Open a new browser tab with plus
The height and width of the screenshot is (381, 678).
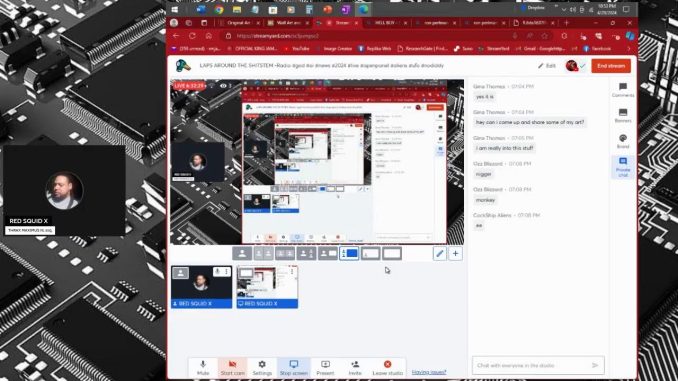(x=566, y=22)
